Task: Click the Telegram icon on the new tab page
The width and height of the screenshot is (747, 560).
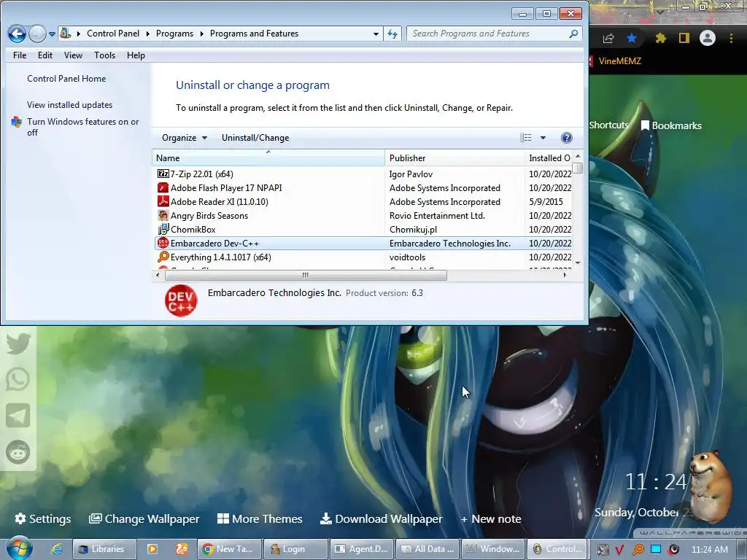Action: coord(18,416)
